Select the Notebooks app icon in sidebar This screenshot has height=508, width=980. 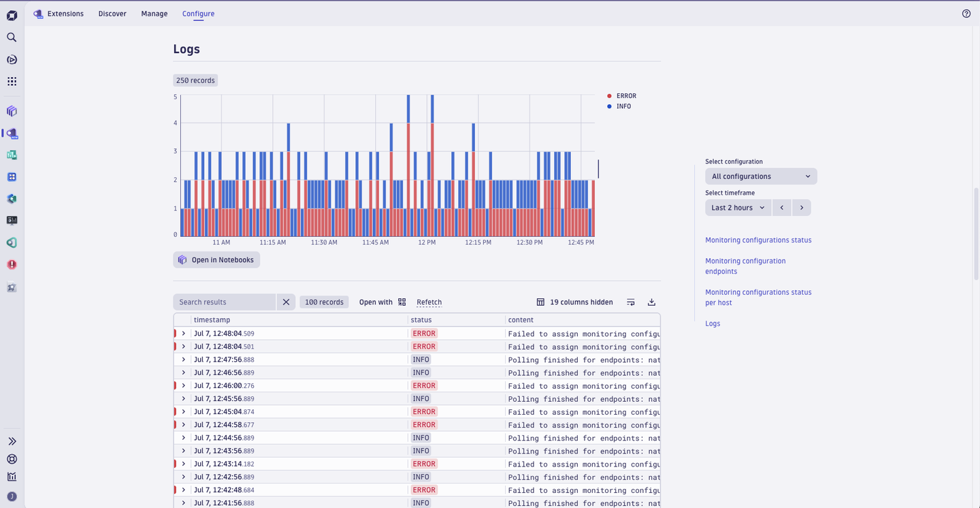click(11, 111)
